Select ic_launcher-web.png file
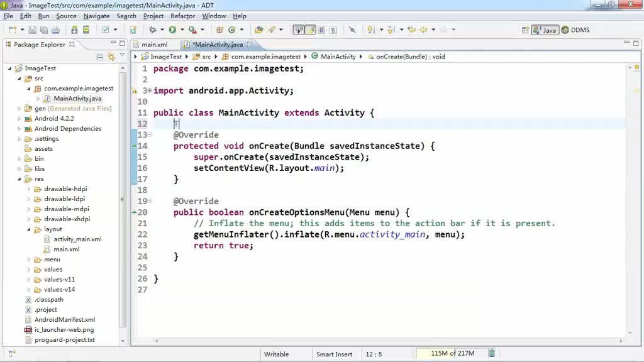The height and width of the screenshot is (362, 644). click(x=64, y=330)
